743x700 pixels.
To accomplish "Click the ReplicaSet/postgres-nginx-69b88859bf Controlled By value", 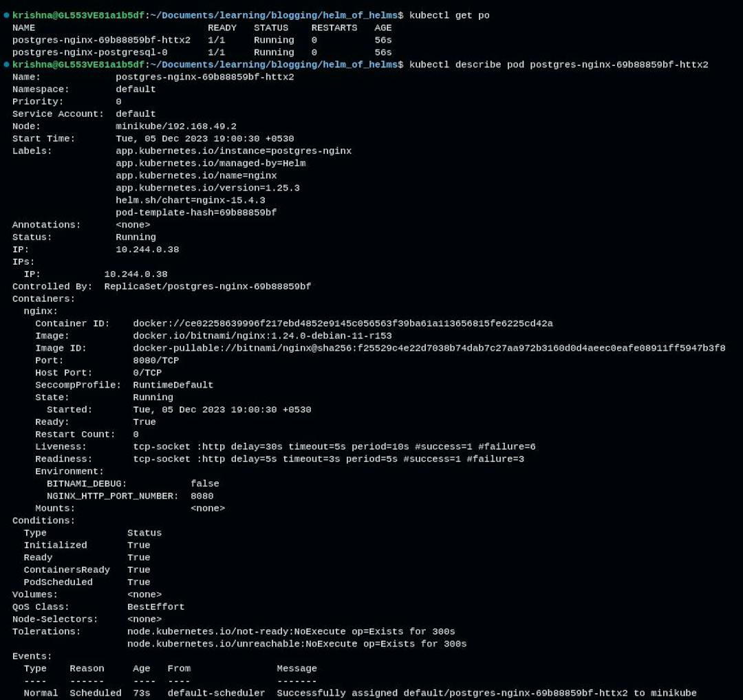I will tap(207, 287).
